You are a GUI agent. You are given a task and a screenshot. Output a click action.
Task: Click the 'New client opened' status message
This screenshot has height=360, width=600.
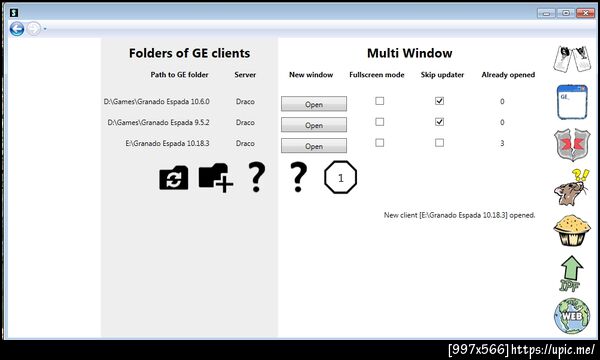point(459,215)
